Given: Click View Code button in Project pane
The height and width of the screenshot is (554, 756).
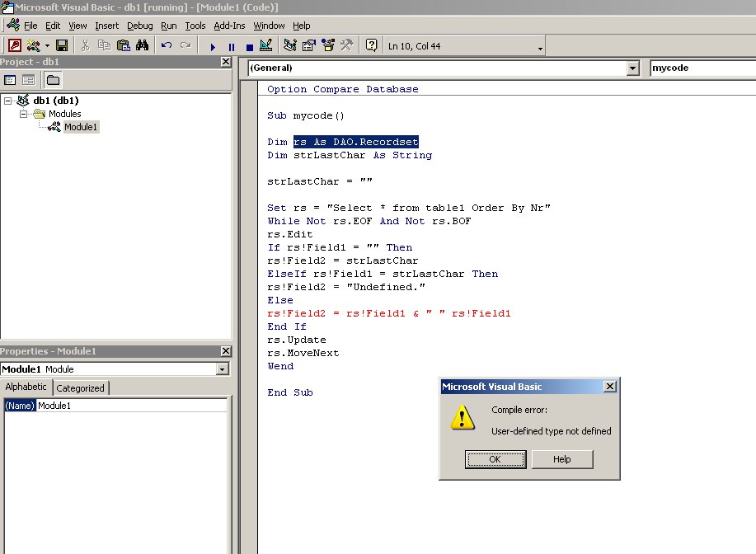Looking at the screenshot, I should pyautogui.click(x=11, y=80).
